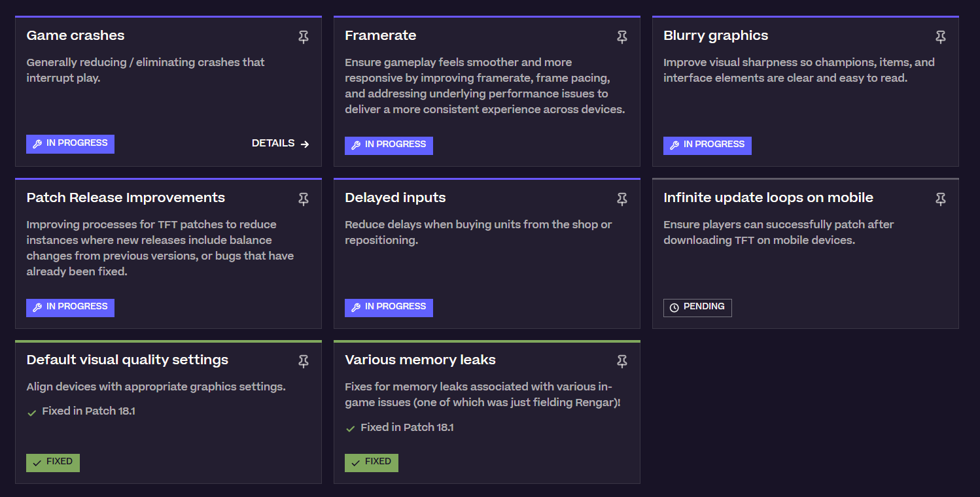Select the Blurry graphics title
The height and width of the screenshot is (497, 980).
point(716,35)
